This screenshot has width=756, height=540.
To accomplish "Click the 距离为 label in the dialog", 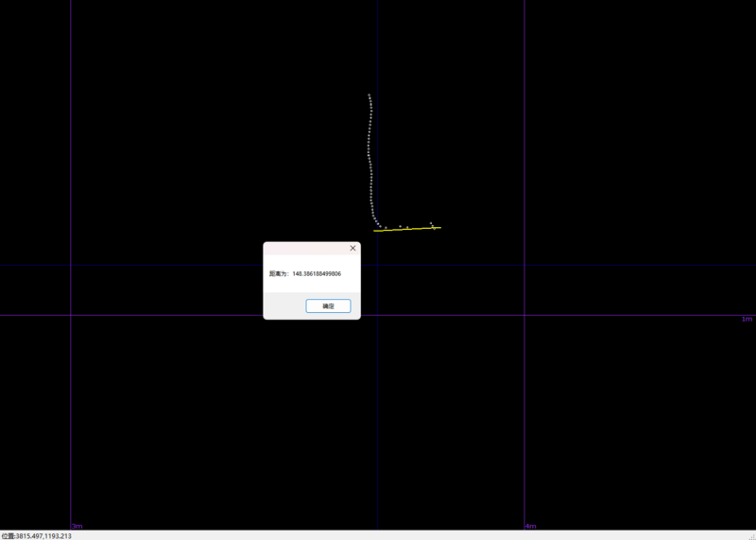I will (x=279, y=273).
